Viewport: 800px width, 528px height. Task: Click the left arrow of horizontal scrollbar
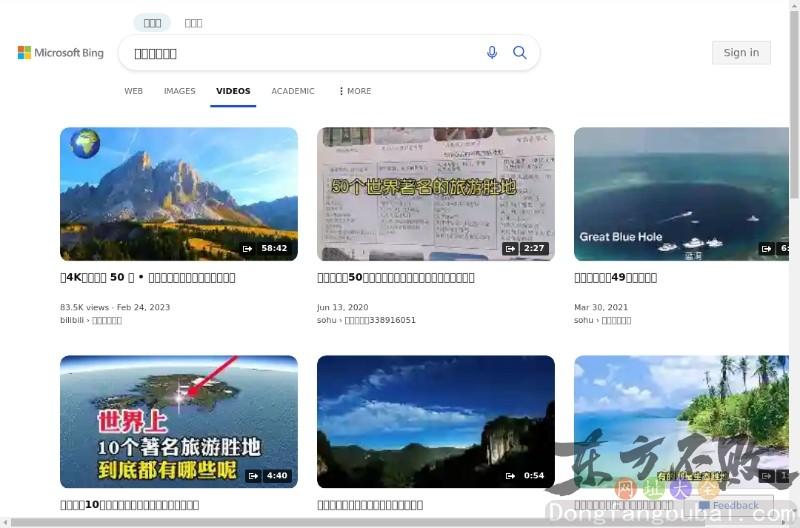(x=4, y=523)
